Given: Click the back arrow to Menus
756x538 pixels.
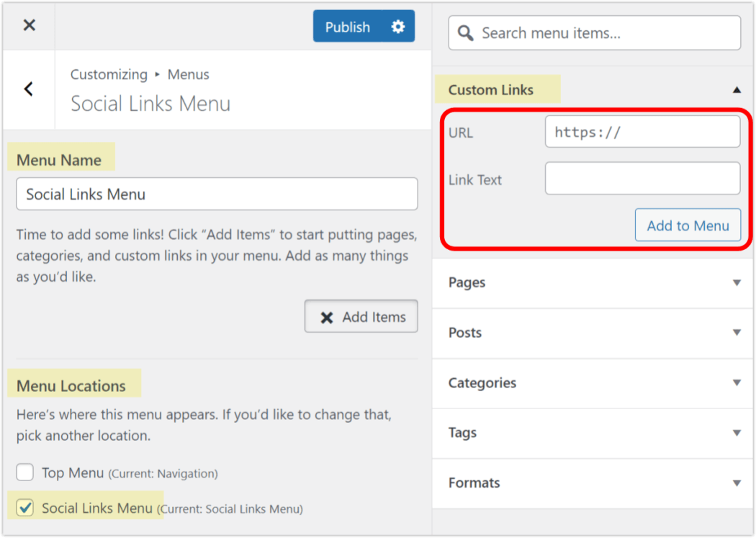Looking at the screenshot, I should pyautogui.click(x=29, y=89).
